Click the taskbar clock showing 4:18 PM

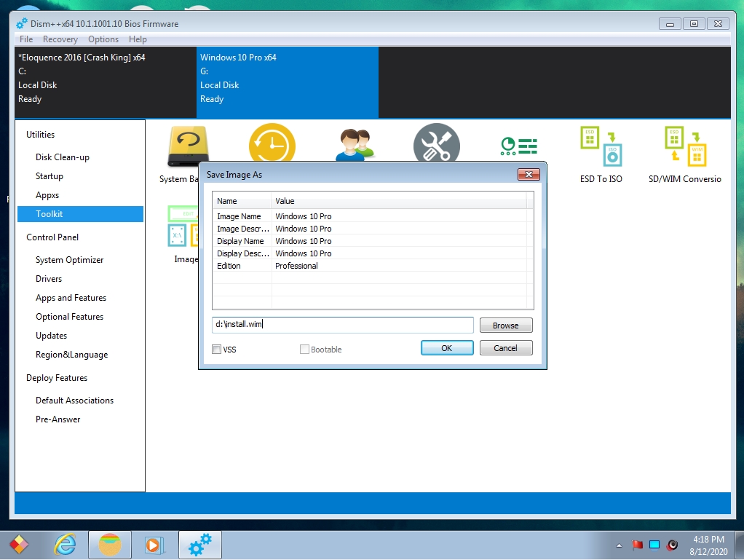[708, 545]
